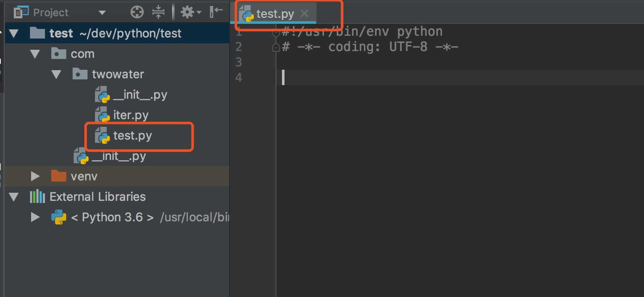The width and height of the screenshot is (644, 297).
Task: Toggle code fold marker on line 2
Action: (x=276, y=47)
